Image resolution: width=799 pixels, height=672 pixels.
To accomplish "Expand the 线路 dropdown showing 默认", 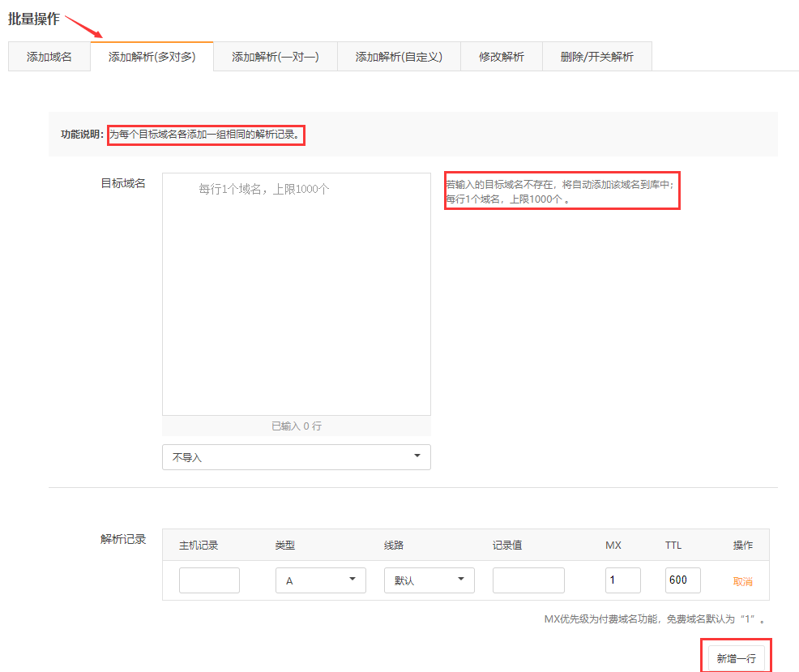I will point(429,580).
